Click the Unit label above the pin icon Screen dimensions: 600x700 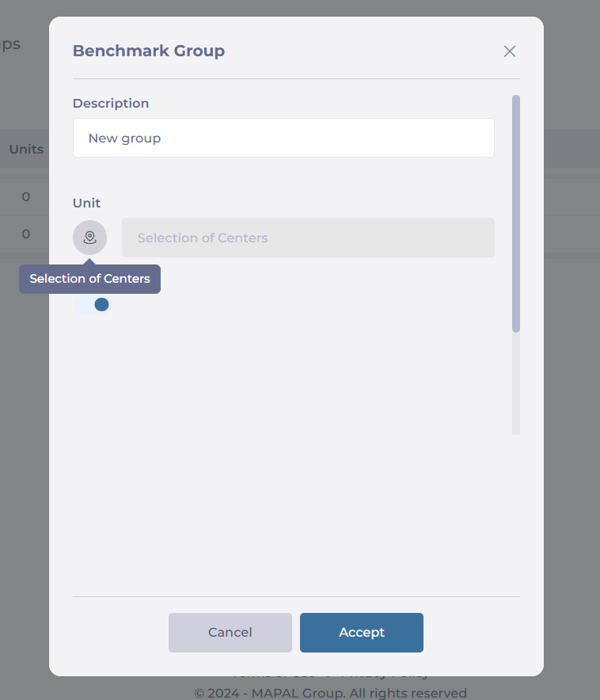[x=86, y=204]
